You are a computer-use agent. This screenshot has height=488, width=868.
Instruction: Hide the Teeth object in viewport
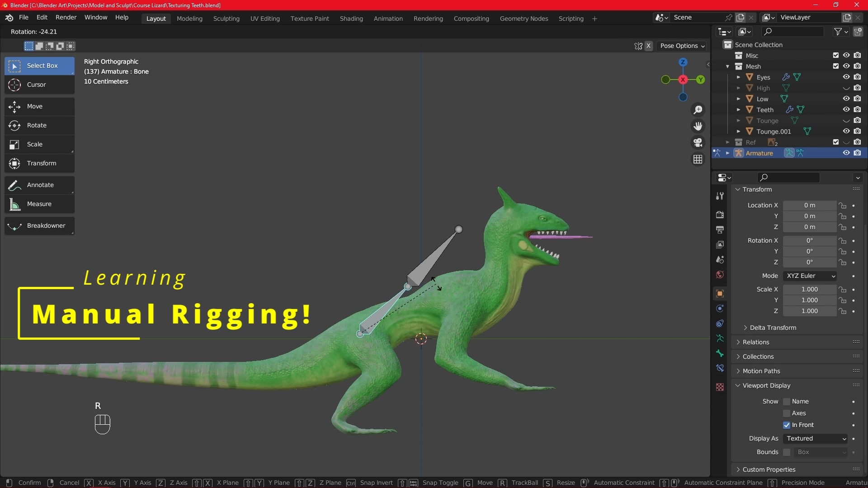pyautogui.click(x=845, y=109)
